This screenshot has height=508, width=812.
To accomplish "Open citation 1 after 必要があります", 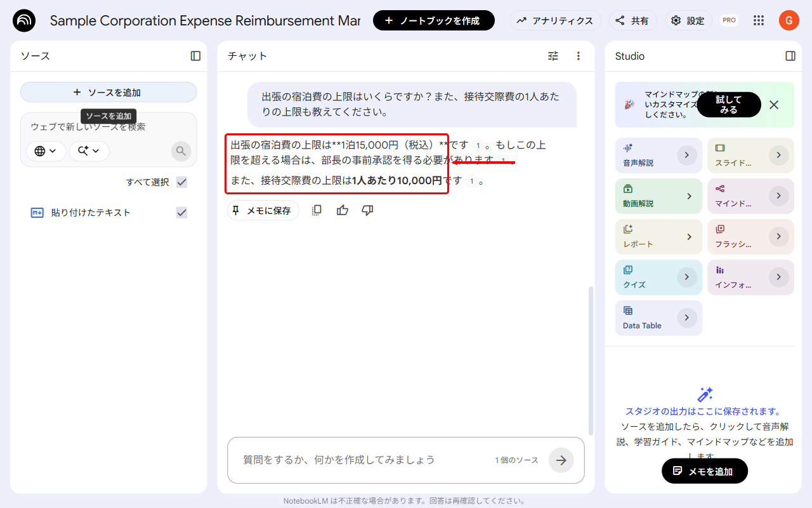I will pos(503,160).
